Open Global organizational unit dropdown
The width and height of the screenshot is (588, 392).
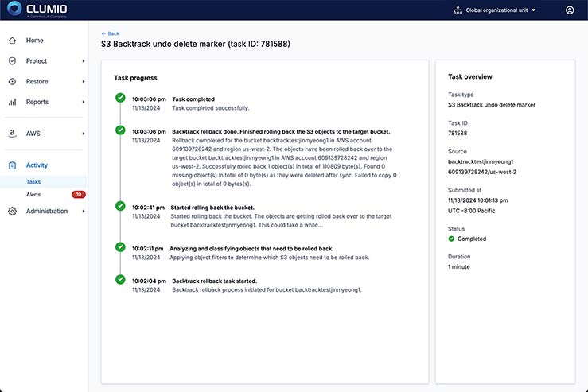click(500, 10)
